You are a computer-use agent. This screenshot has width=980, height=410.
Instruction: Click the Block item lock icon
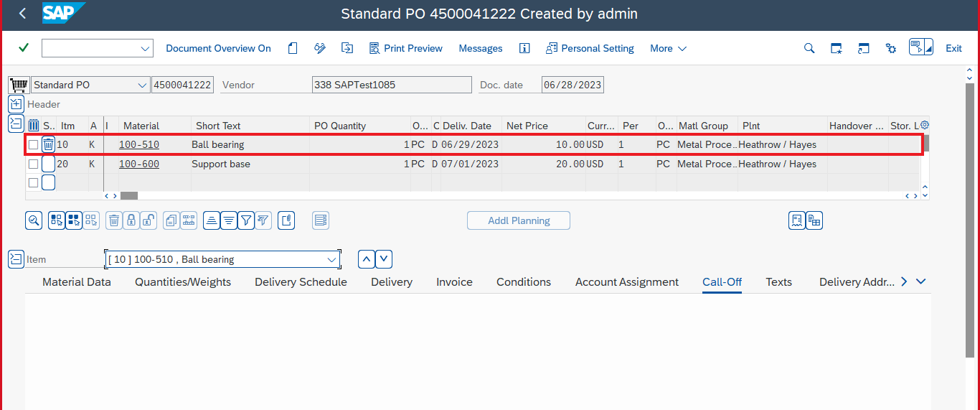coord(131,220)
